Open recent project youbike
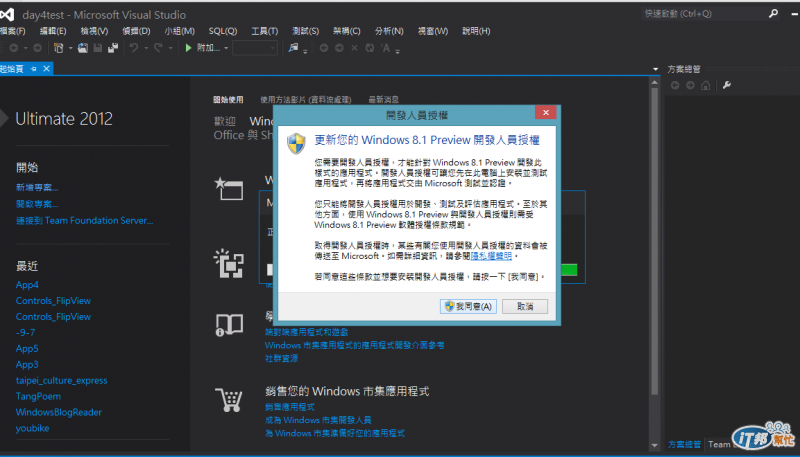This screenshot has width=800, height=457. point(32,428)
